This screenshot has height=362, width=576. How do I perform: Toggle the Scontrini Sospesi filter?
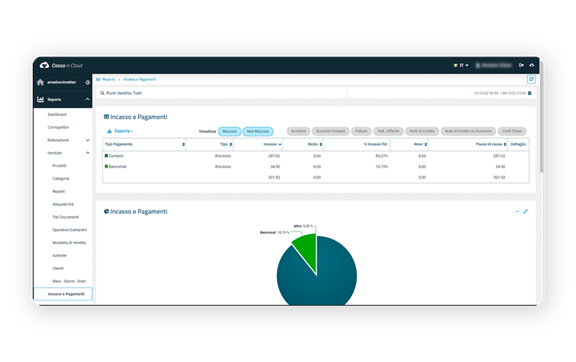pos(331,131)
